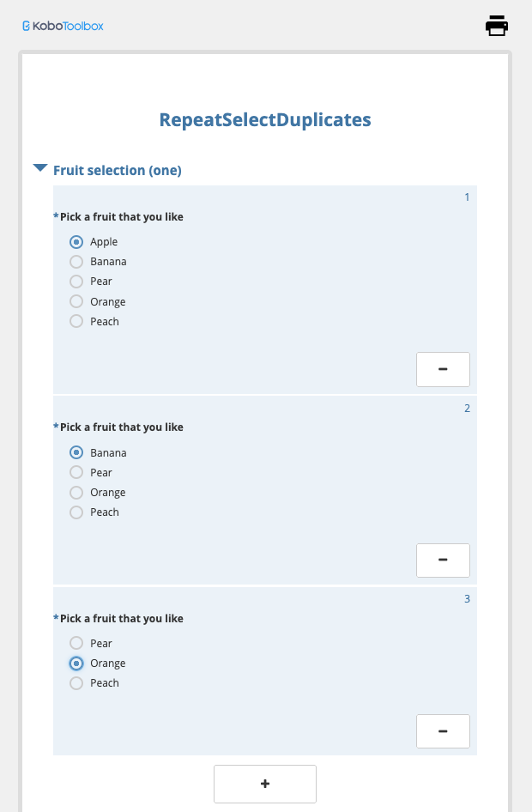This screenshot has height=812, width=532.
Task: Click the Fruit selection (one) heading
Action: pos(118,170)
